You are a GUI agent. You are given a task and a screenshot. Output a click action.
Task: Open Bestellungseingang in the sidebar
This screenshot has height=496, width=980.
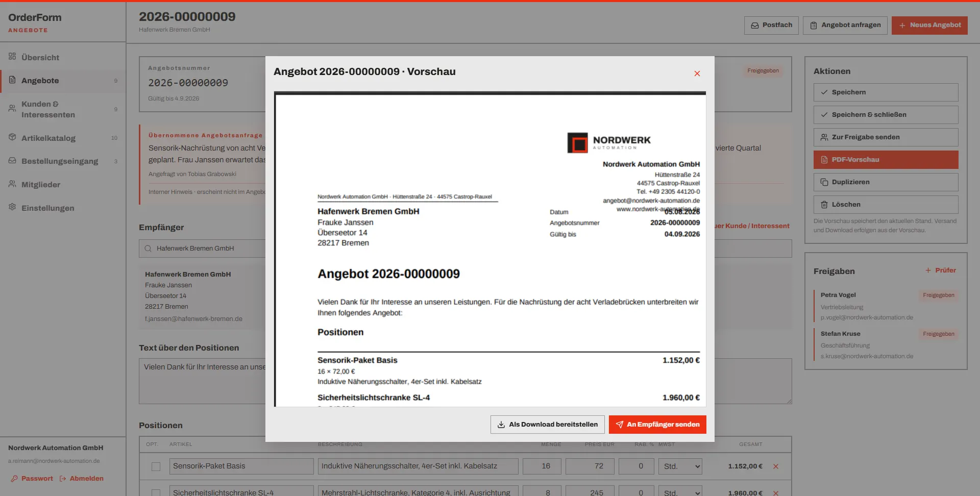pos(63,161)
